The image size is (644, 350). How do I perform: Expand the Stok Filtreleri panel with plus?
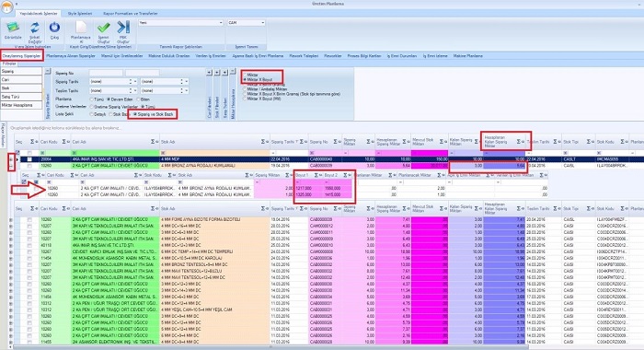[217, 73]
